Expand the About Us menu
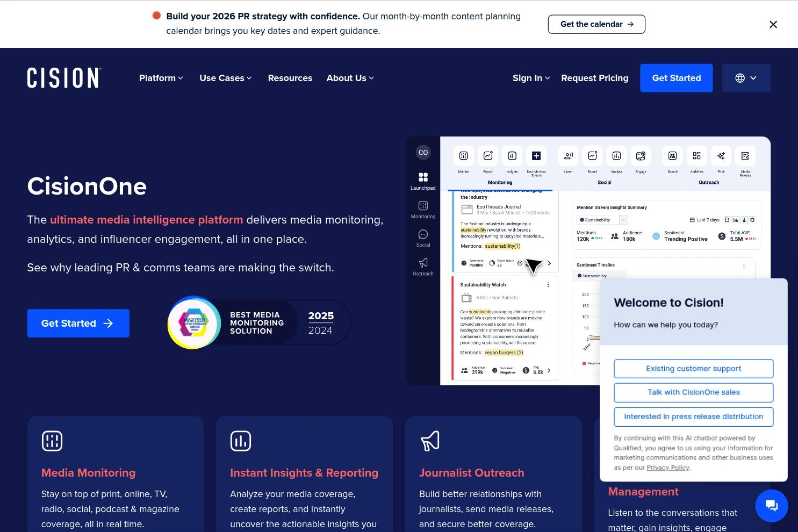 click(350, 78)
